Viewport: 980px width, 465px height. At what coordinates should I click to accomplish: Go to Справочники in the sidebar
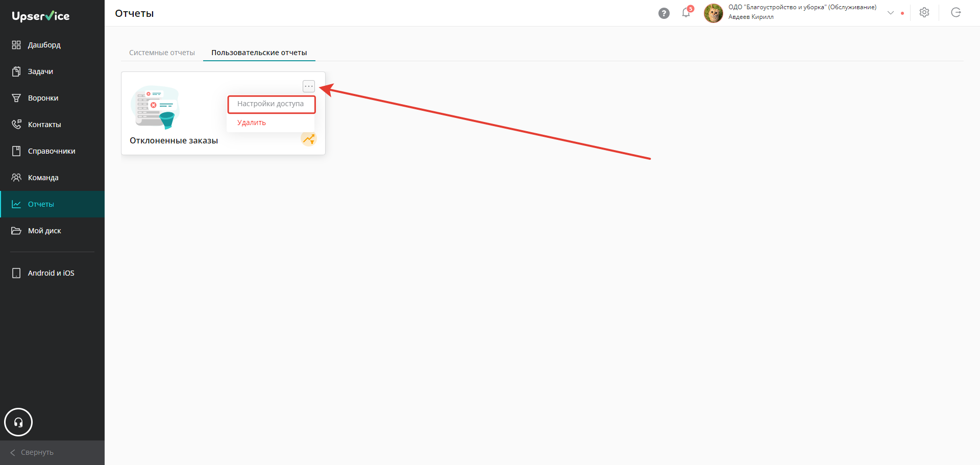52,151
